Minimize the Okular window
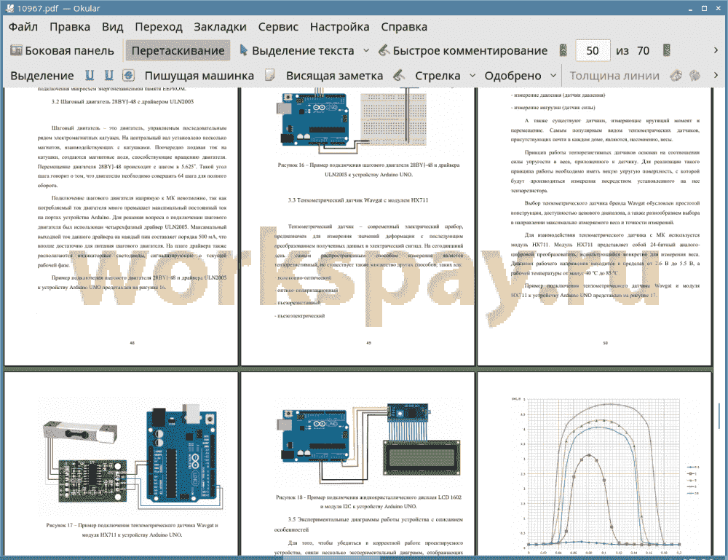728x560 pixels. (x=690, y=8)
